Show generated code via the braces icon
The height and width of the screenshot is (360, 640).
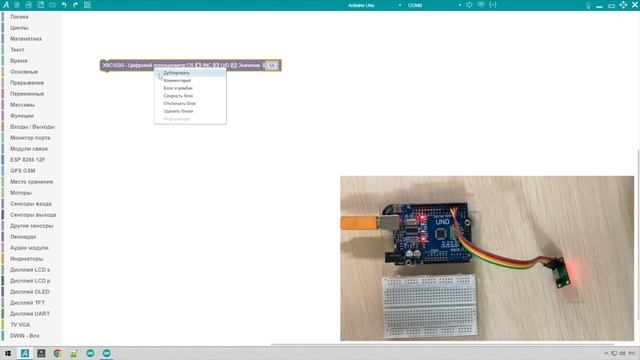tap(493, 5)
